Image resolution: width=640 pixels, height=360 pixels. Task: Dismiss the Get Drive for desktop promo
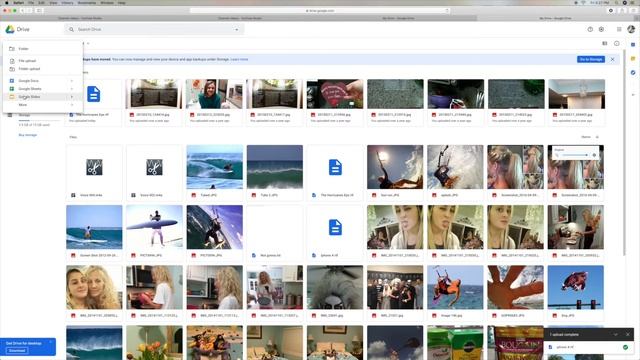pos(51,341)
